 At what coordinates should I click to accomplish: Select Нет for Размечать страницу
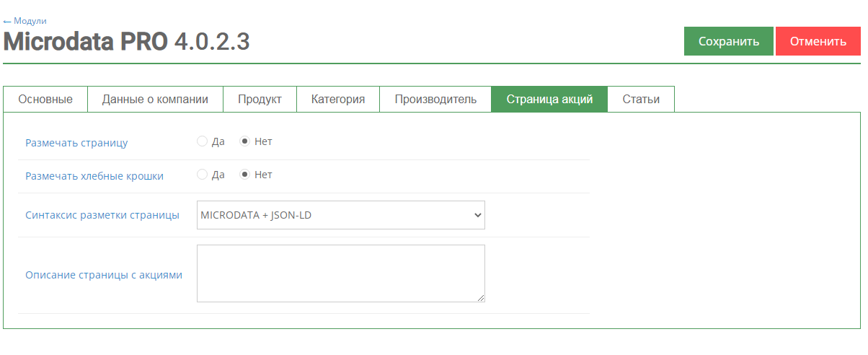click(x=245, y=141)
